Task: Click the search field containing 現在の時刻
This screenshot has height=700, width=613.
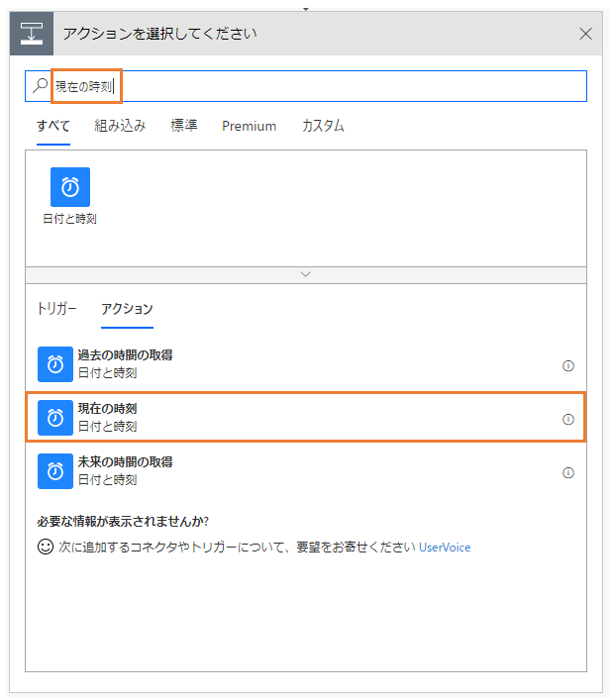Action: (x=306, y=86)
